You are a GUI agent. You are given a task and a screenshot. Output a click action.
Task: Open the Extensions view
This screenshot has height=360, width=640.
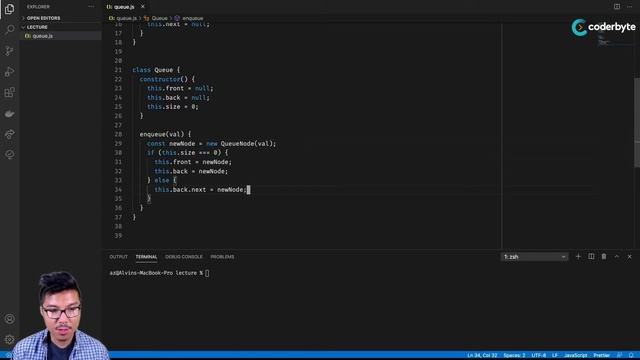coord(9,92)
